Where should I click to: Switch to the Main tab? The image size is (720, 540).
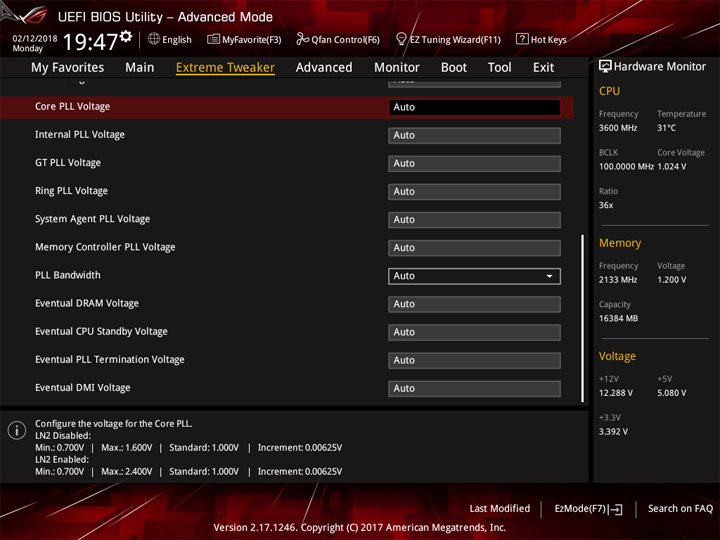[x=140, y=68]
